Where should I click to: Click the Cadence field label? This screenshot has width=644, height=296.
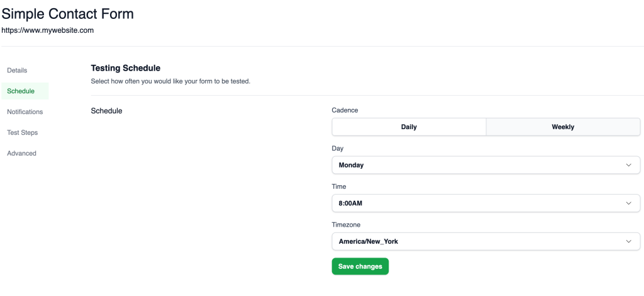click(345, 110)
